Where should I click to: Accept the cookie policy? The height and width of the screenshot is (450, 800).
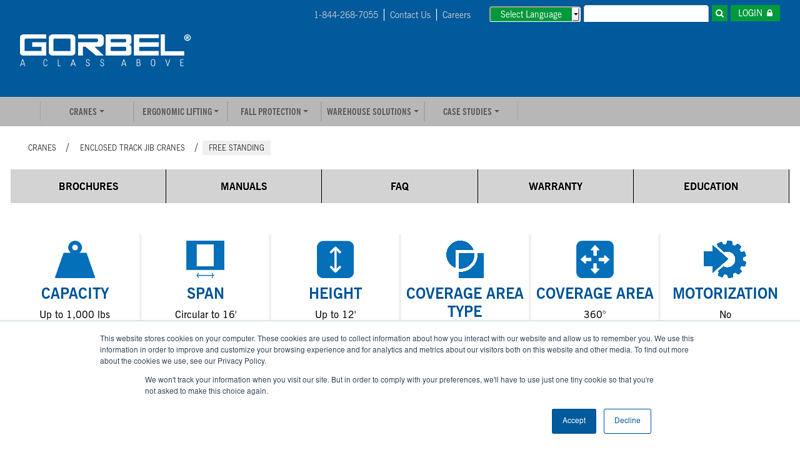click(574, 421)
